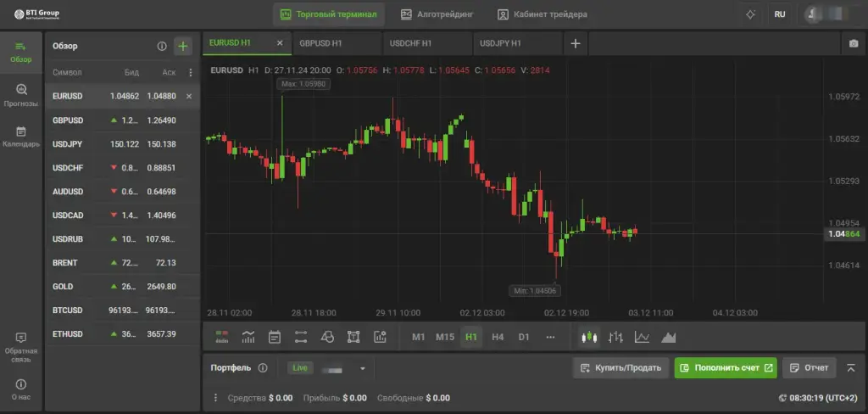Image resolution: width=868 pixels, height=414 pixels.
Task: Select the USDCHF row in the symbol list
Action: pyautogui.click(x=122, y=168)
